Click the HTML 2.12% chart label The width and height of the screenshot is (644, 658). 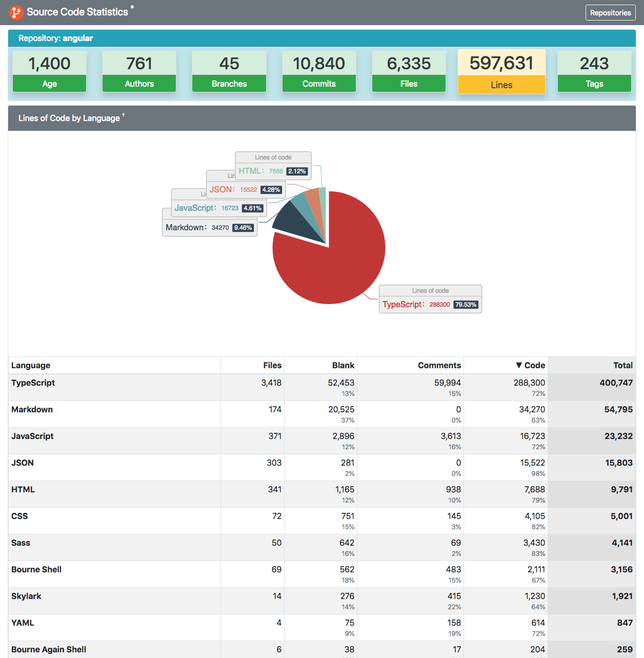pyautogui.click(x=273, y=165)
